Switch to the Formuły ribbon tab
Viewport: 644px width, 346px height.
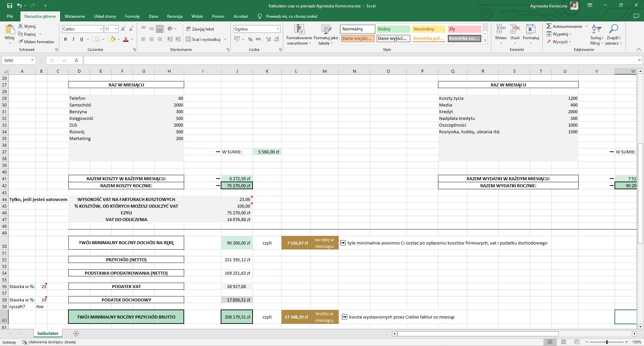(132, 16)
